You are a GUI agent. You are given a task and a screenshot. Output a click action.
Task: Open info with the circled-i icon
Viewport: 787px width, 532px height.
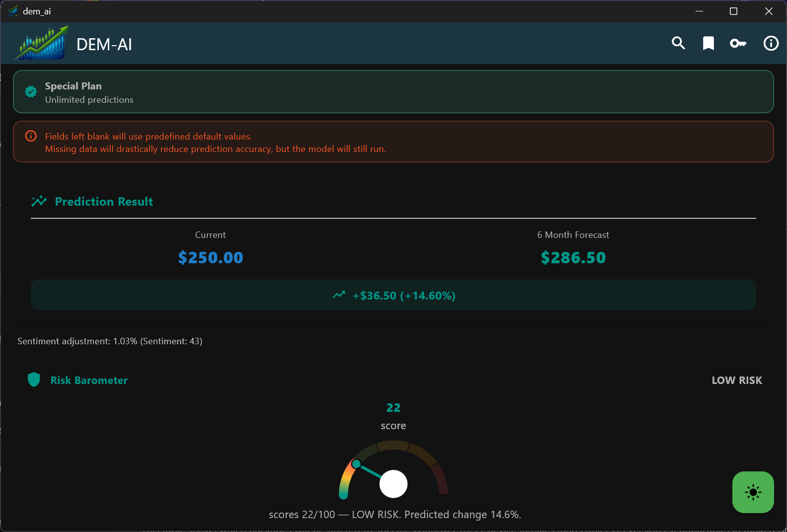[771, 43]
